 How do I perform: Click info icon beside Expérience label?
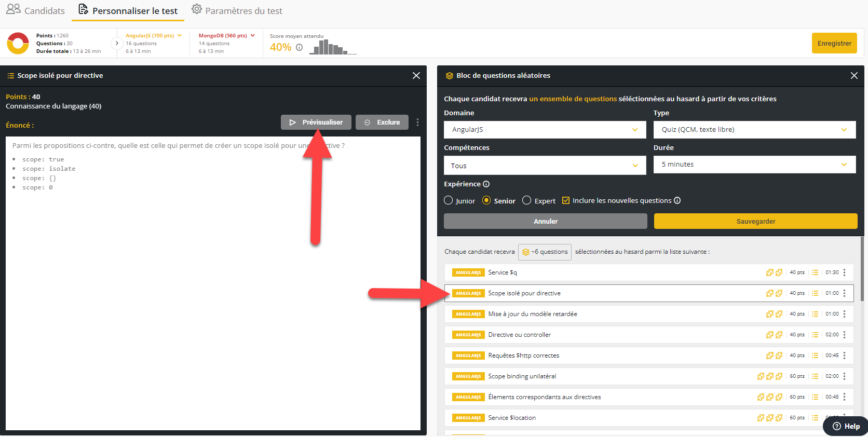click(x=486, y=184)
